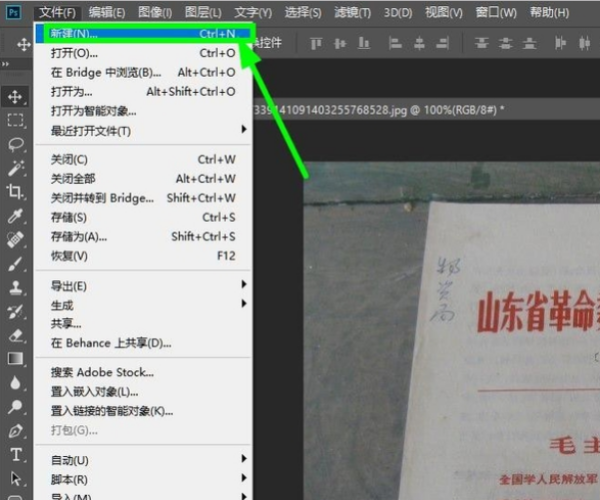This screenshot has width=600, height=500.
Task: Choose 恢复(V) menu entry
Action: click(143, 256)
